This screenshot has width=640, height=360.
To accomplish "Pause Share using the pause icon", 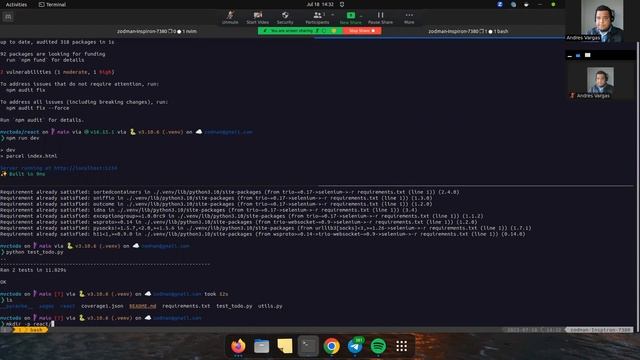I will click(x=380, y=15).
